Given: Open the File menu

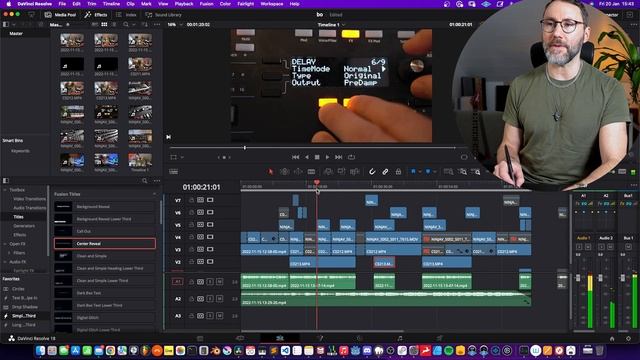Looking at the screenshot, I should point(62,4).
